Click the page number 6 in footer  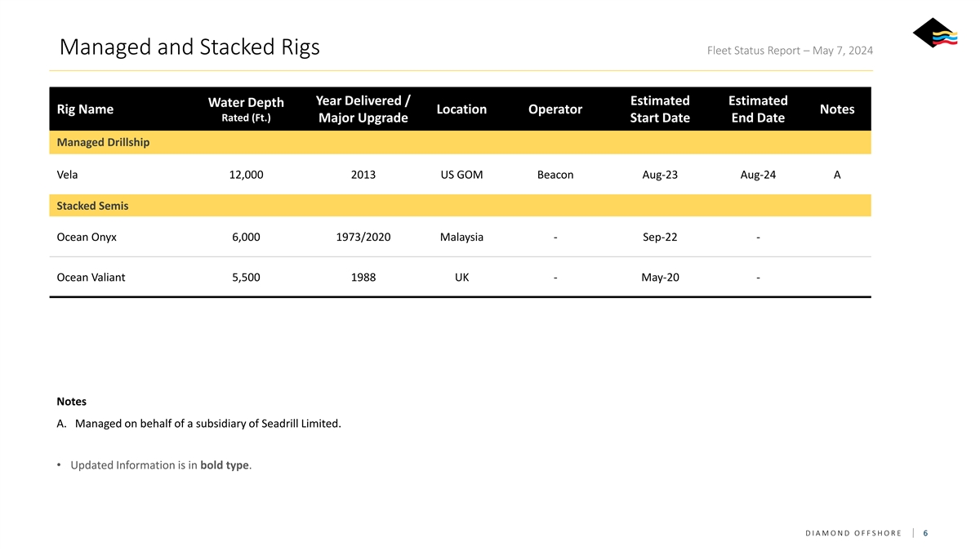click(925, 533)
